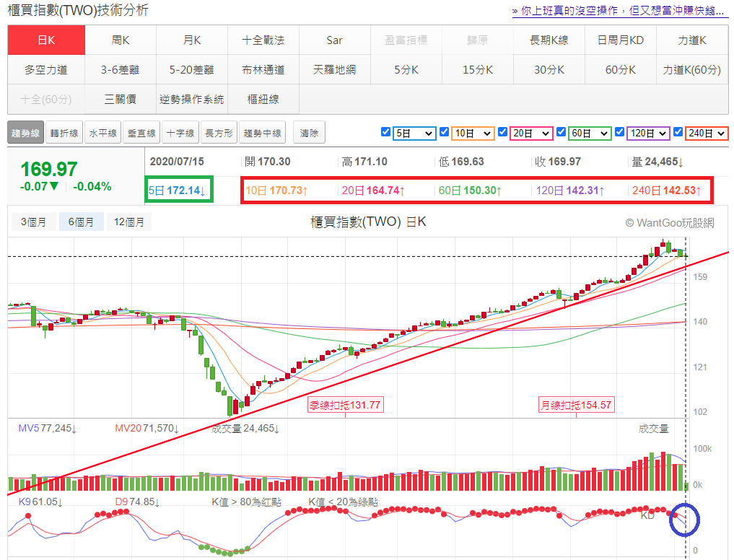Switch to 15分K chart
Screen dimensions: 734x560
[x=478, y=70]
